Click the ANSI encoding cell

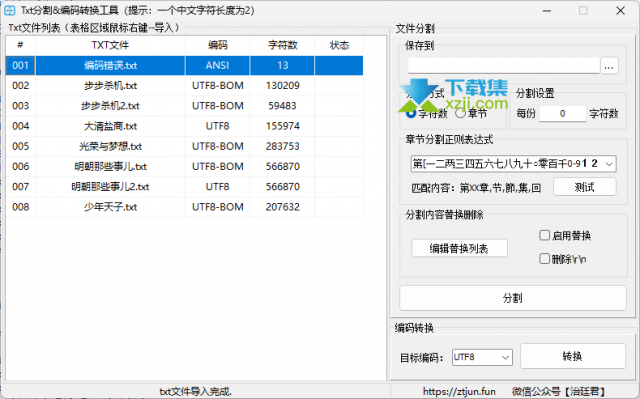pyautogui.click(x=218, y=65)
